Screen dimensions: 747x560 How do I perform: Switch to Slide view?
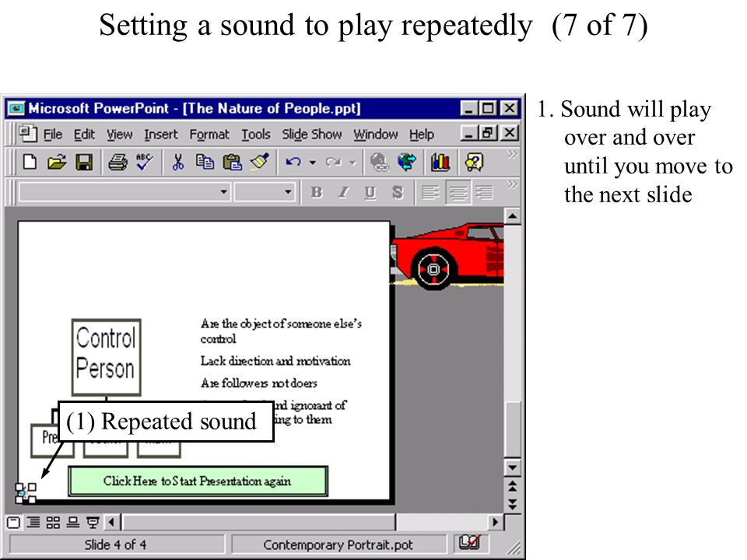[x=72, y=523]
